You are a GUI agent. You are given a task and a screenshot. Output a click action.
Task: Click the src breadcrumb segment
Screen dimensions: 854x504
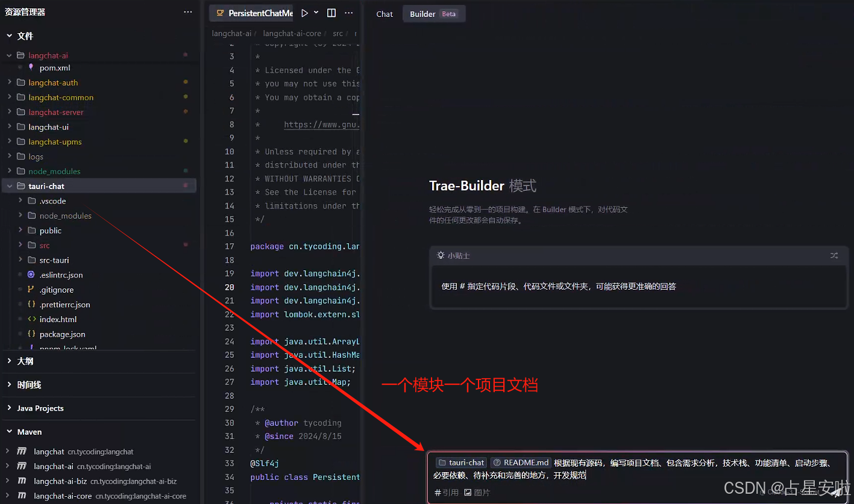pyautogui.click(x=338, y=34)
